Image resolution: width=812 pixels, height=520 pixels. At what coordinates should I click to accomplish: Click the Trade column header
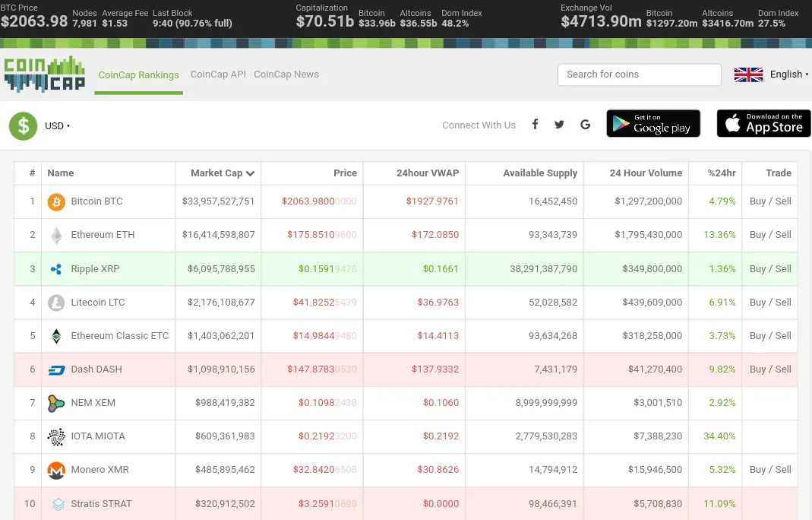779,173
